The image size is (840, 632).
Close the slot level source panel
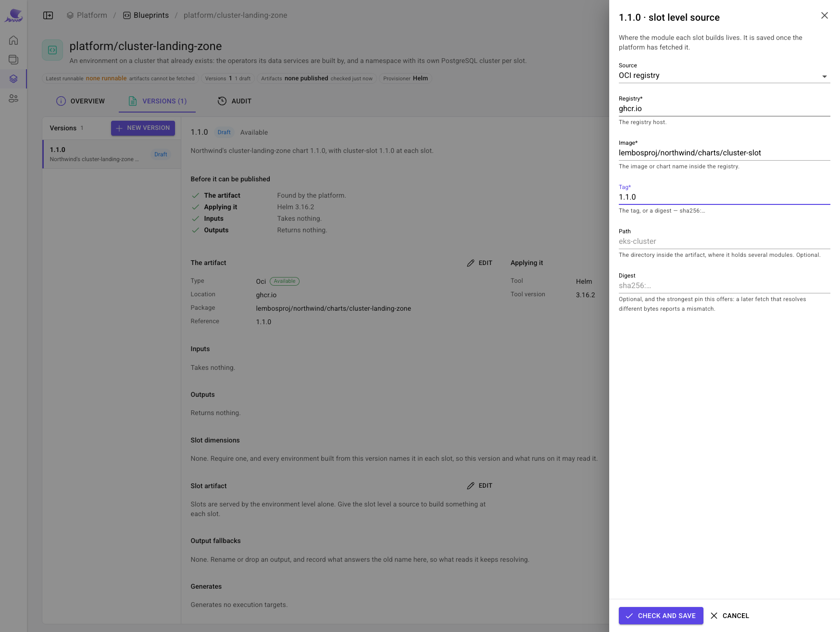[824, 15]
